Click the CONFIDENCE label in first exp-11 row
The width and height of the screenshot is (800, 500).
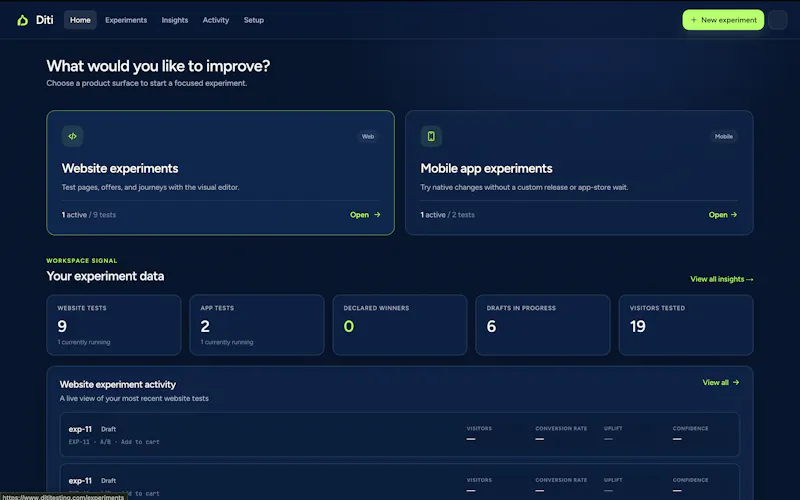coord(690,429)
